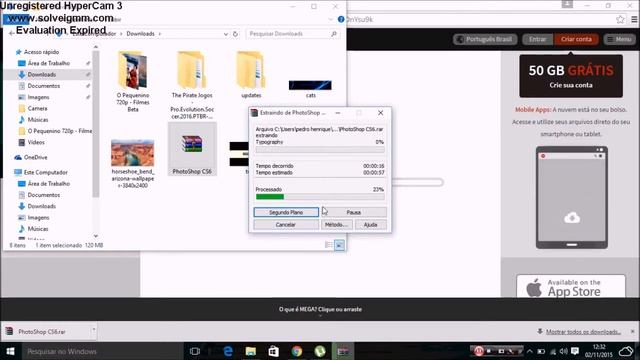Open downloaded PhotoShop CS6.rar in download bar
The height and width of the screenshot is (360, 640).
pos(42,331)
